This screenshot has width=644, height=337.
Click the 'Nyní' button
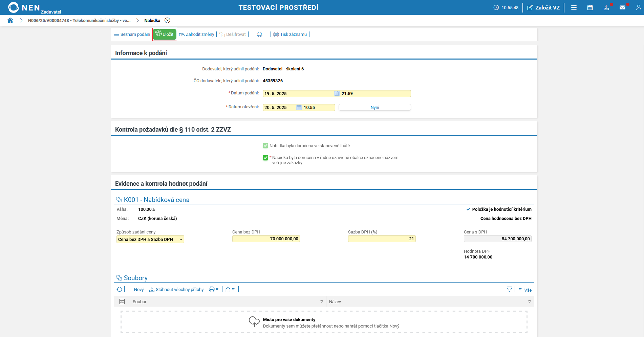click(x=374, y=108)
